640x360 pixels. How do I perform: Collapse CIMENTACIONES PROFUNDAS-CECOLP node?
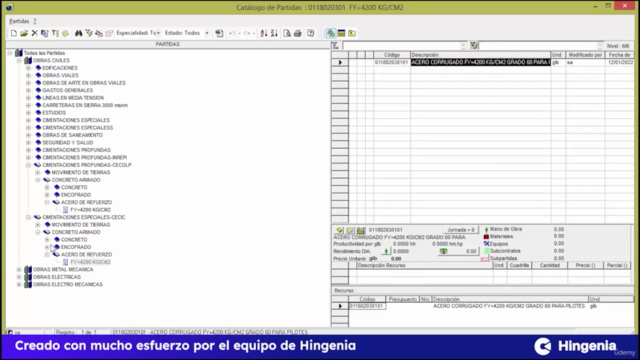click(x=28, y=165)
